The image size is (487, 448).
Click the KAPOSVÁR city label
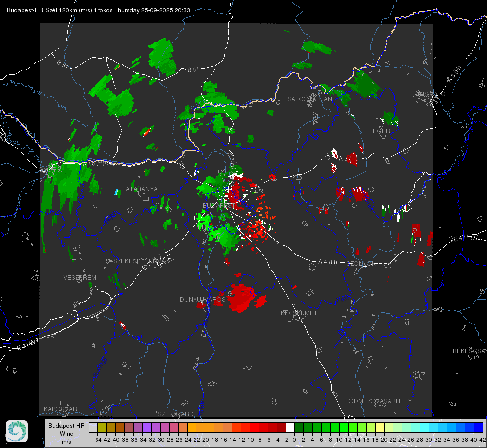point(60,409)
